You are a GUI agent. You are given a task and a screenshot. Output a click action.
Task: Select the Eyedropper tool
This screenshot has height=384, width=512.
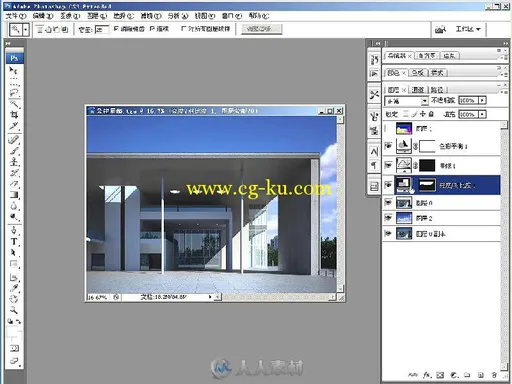(14, 288)
